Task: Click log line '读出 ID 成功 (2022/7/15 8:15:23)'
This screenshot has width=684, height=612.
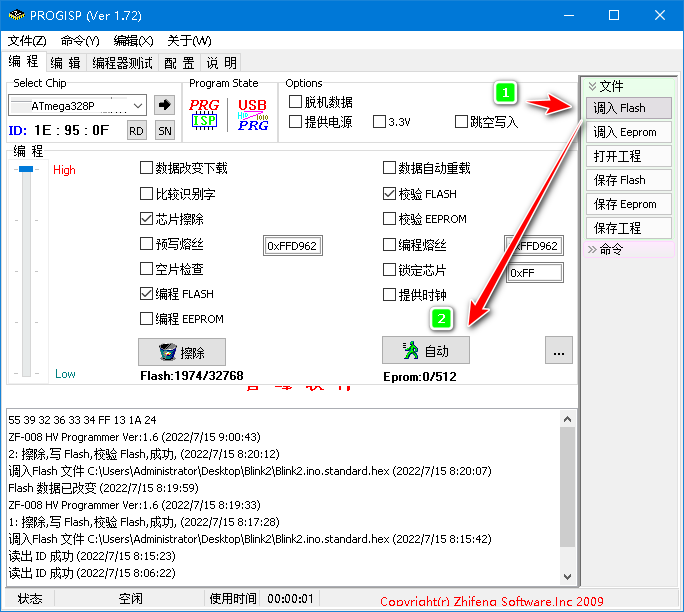Action: 92,556
